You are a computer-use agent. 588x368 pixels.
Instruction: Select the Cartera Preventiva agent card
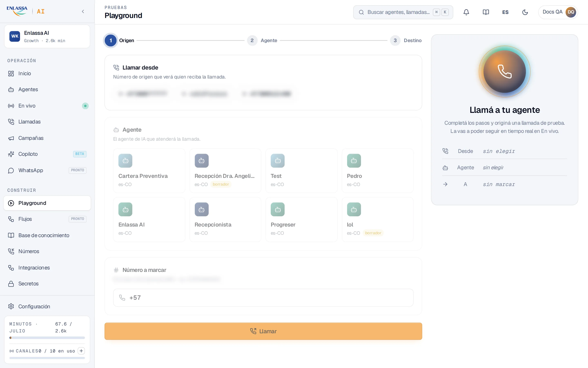[x=149, y=171]
